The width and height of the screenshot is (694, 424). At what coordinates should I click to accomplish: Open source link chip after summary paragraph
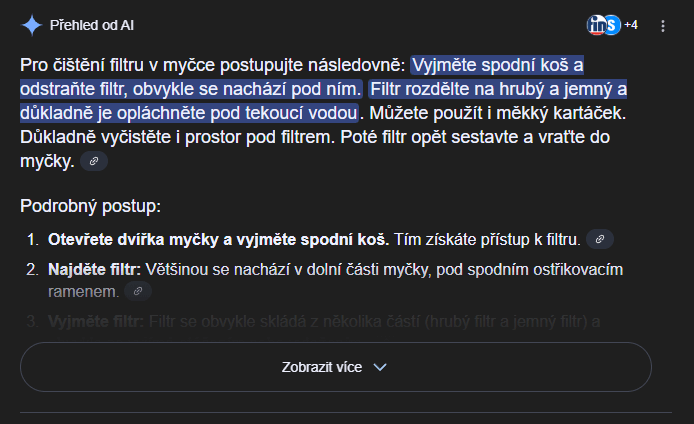pyautogui.click(x=94, y=160)
